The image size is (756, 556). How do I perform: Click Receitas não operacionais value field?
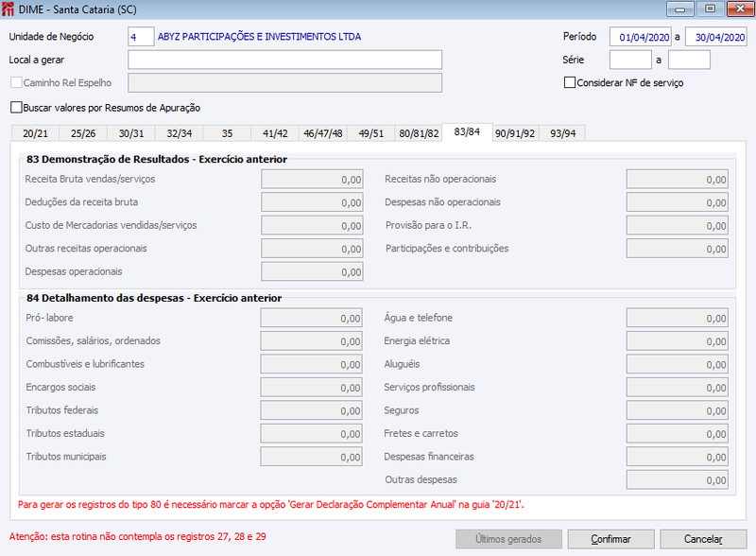678,179
